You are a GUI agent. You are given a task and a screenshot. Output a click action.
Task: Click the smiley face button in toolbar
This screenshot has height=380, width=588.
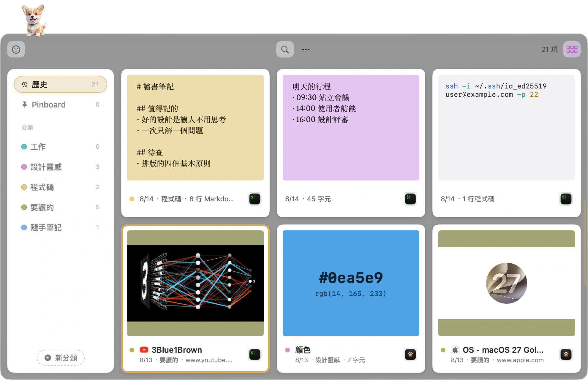pyautogui.click(x=16, y=49)
